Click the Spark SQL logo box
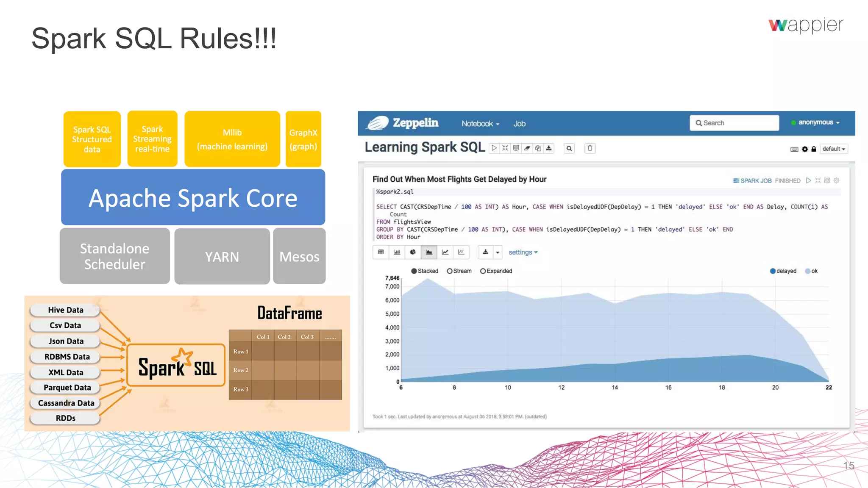Screen dimensions: 868x488 click(176, 365)
